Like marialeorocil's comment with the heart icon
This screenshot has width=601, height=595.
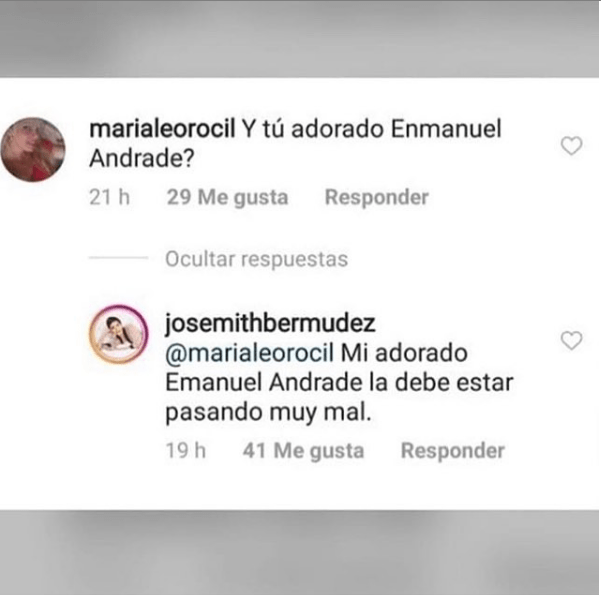click(571, 146)
